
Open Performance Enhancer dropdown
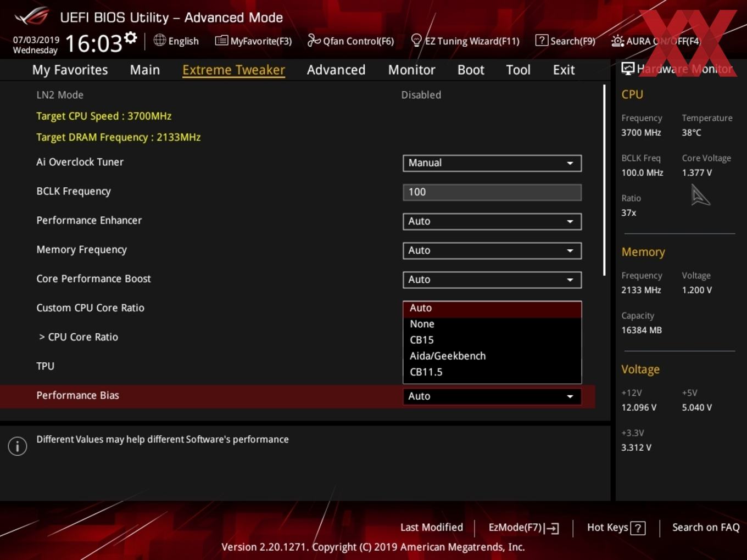492,221
